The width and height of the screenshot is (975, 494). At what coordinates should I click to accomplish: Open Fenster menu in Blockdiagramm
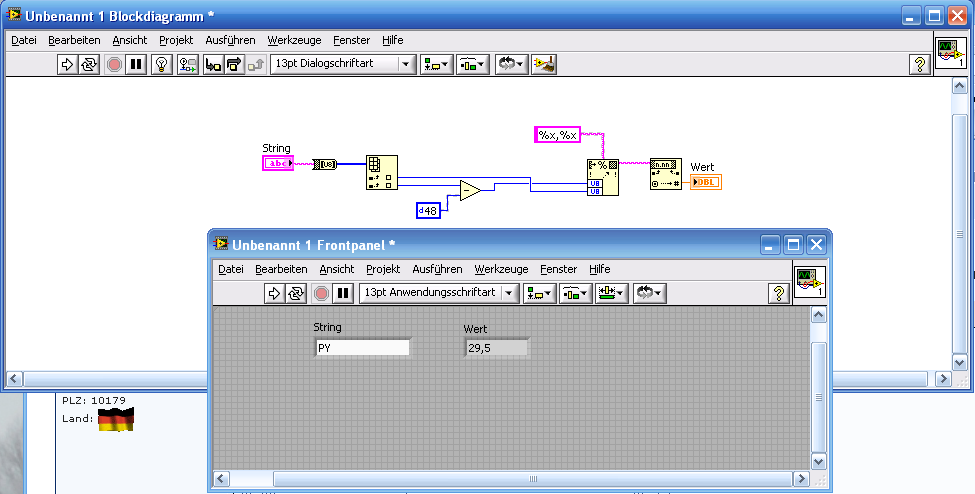coord(351,40)
